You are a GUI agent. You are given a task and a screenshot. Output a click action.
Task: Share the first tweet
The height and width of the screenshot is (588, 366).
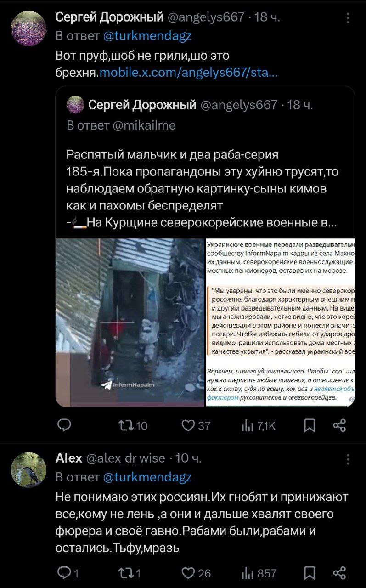339,426
